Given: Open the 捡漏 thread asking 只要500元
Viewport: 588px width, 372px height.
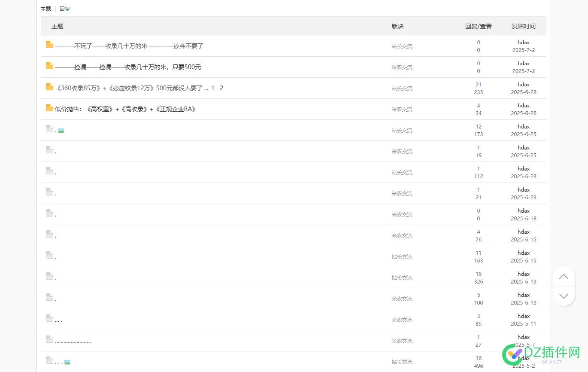Looking at the screenshot, I should tap(127, 67).
